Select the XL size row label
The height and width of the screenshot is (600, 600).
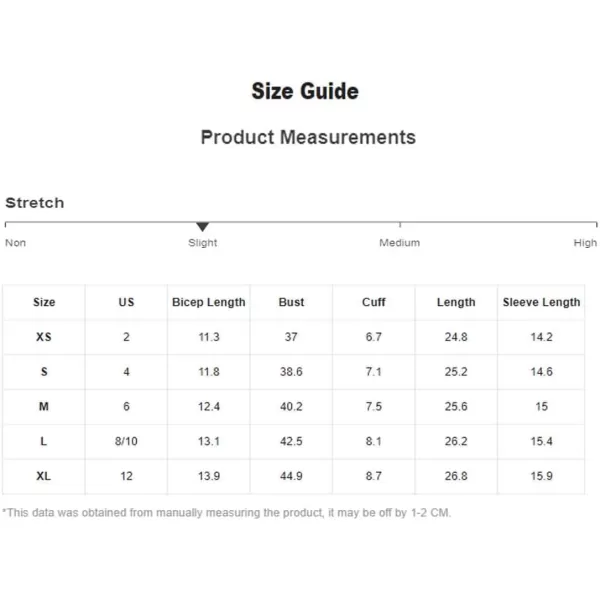click(x=44, y=476)
